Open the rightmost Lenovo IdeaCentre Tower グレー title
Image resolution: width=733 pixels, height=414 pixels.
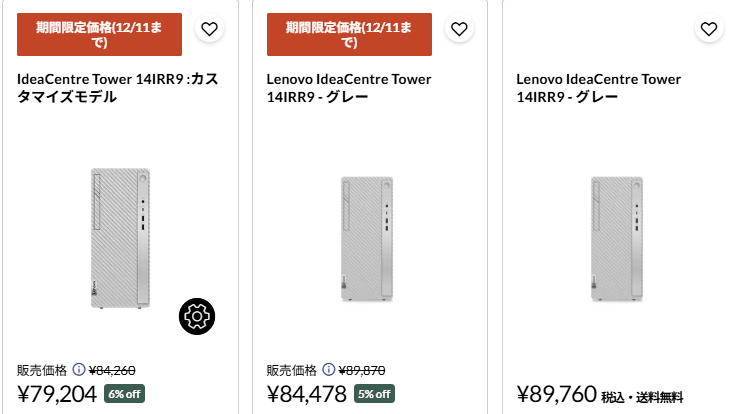598,88
